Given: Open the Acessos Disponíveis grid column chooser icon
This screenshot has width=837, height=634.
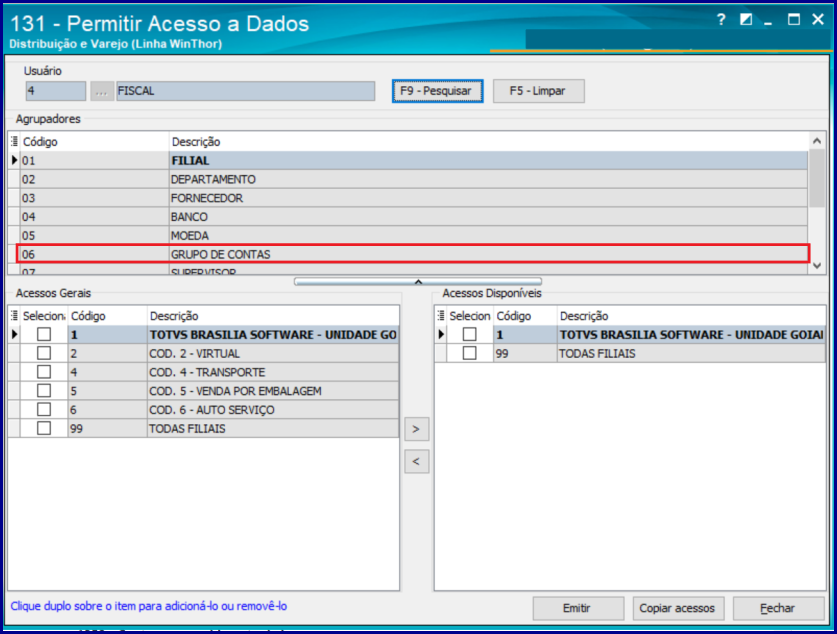Looking at the screenshot, I should (x=441, y=315).
